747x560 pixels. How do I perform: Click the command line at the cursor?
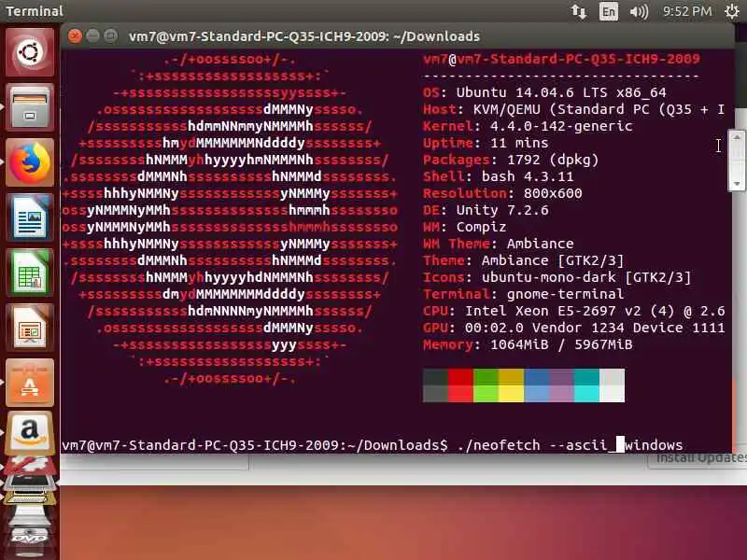point(620,444)
